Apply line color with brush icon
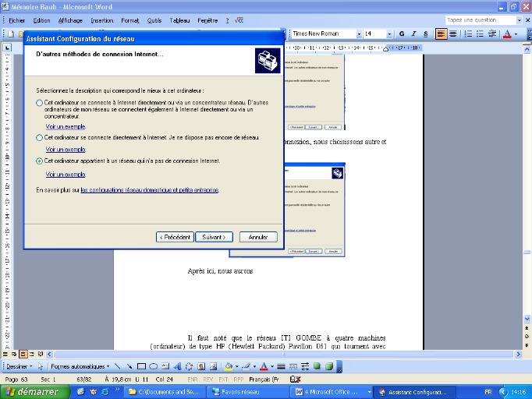This screenshot has height=399, width=532. pyautogui.click(x=246, y=366)
